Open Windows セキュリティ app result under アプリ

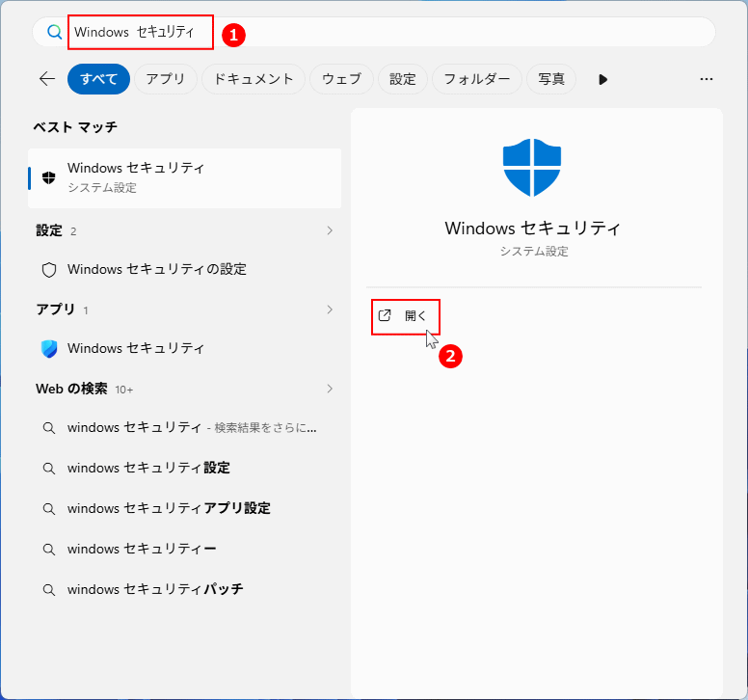click(x=185, y=349)
